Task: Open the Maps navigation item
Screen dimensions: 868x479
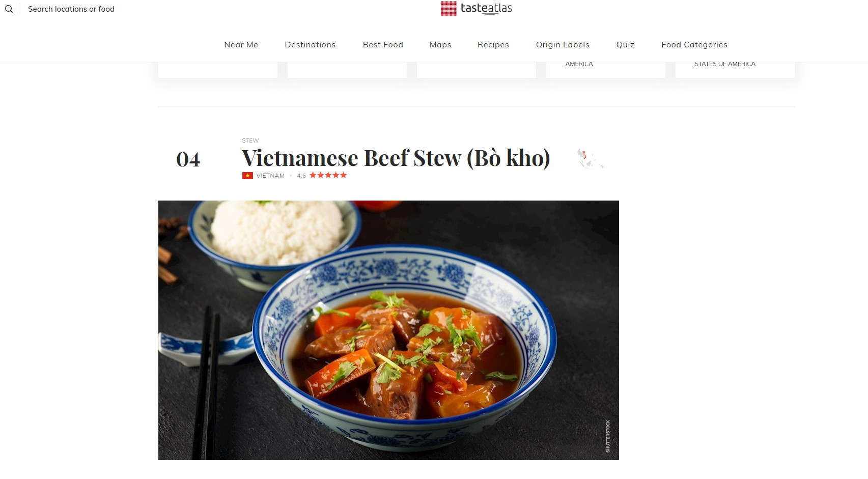Action: (x=440, y=45)
